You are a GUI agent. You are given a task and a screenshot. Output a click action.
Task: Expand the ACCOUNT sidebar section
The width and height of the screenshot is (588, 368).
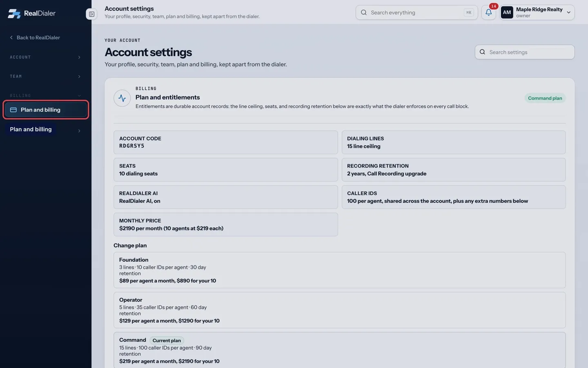(x=45, y=57)
